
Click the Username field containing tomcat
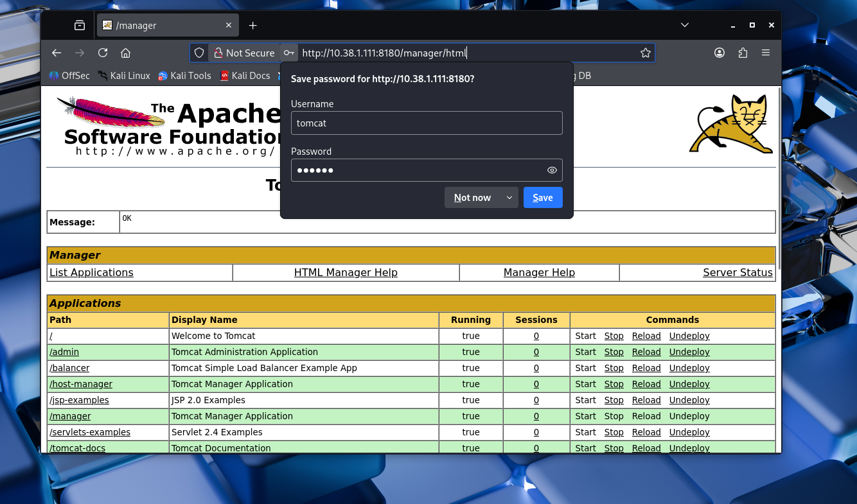[427, 123]
